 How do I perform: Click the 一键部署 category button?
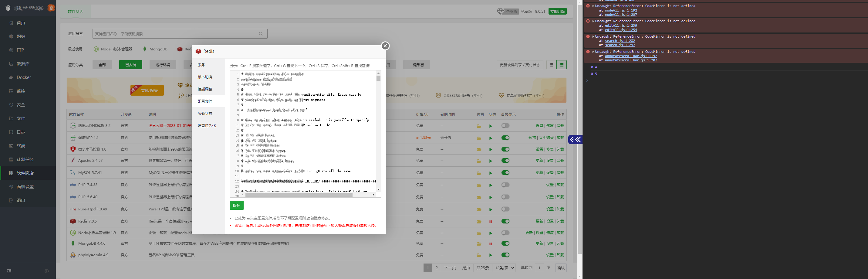pos(417,65)
